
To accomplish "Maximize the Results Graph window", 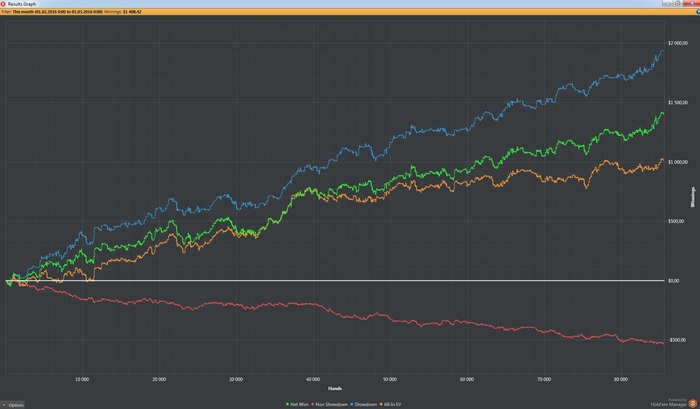I will pos(678,3).
